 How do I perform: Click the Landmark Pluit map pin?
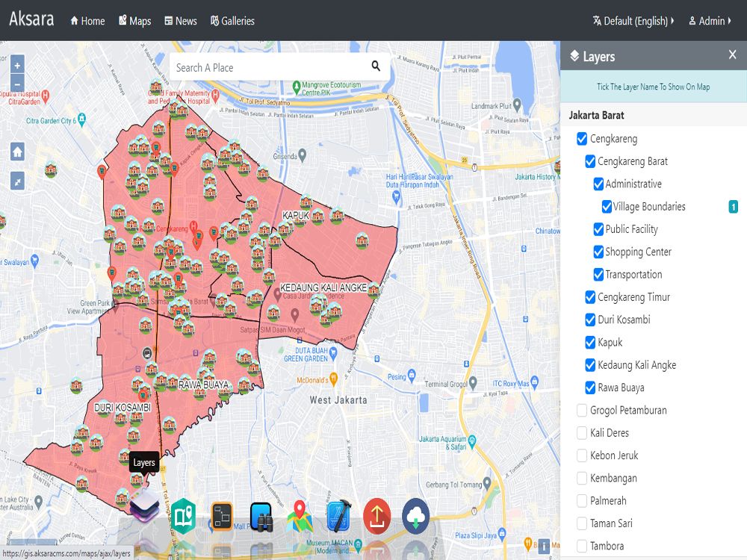(x=517, y=105)
